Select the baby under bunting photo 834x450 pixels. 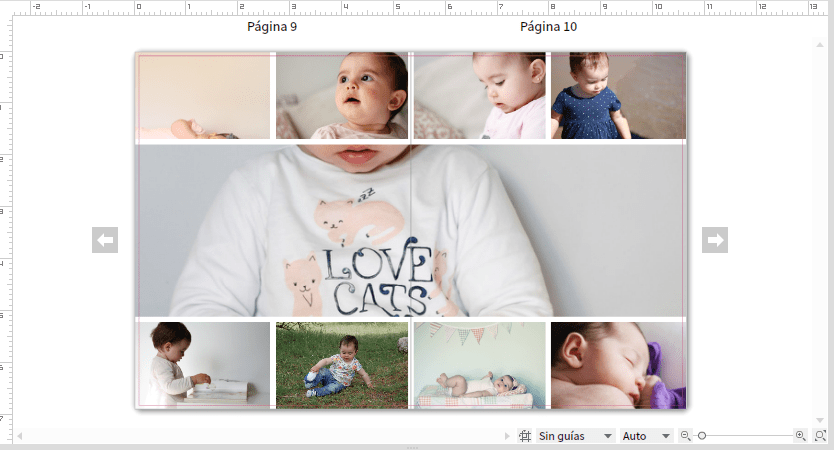click(480, 365)
